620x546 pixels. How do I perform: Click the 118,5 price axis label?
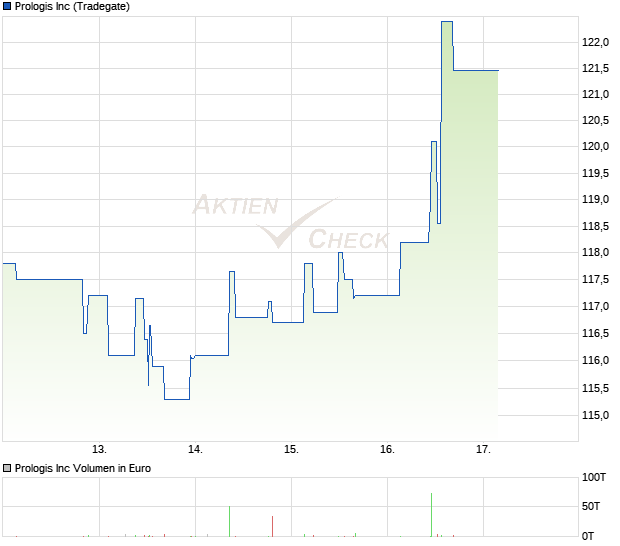(x=595, y=227)
